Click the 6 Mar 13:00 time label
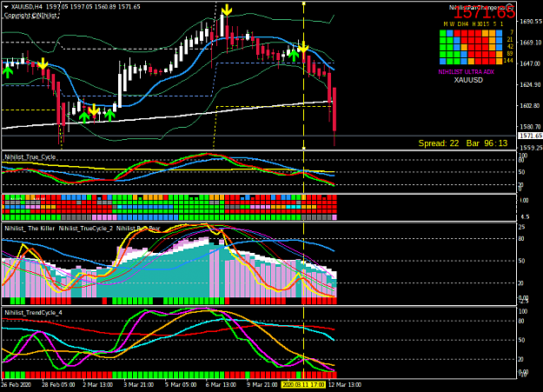 pyautogui.click(x=221, y=385)
